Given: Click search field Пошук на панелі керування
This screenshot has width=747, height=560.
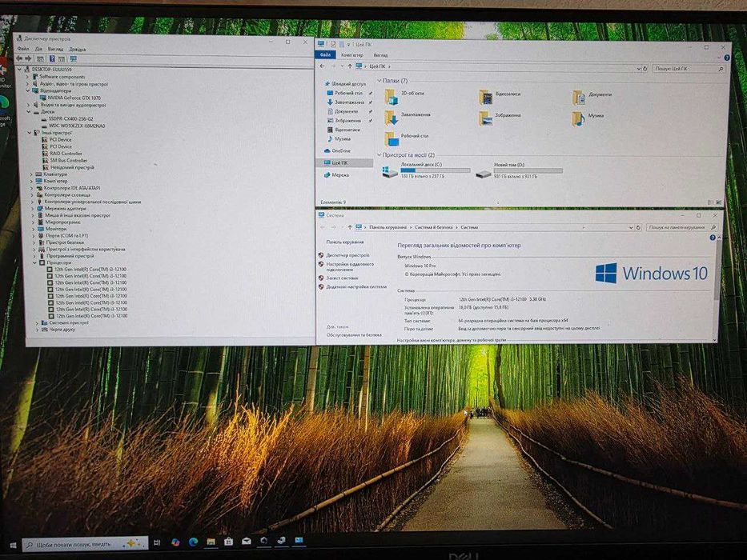Looking at the screenshot, I should click(x=681, y=228).
